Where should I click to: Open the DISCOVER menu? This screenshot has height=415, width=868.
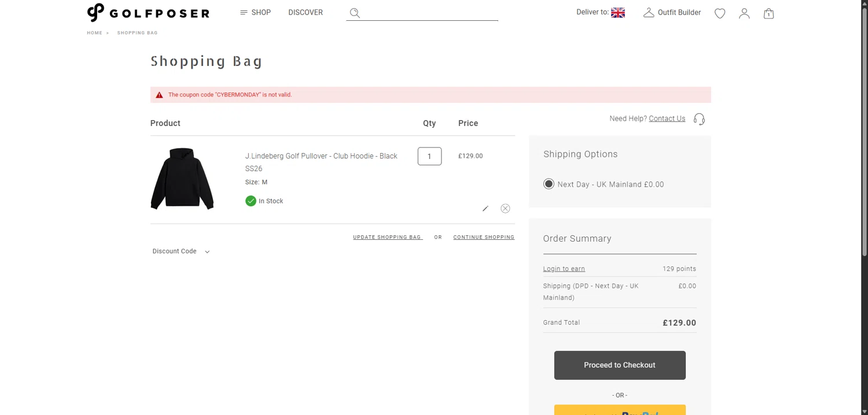[306, 13]
